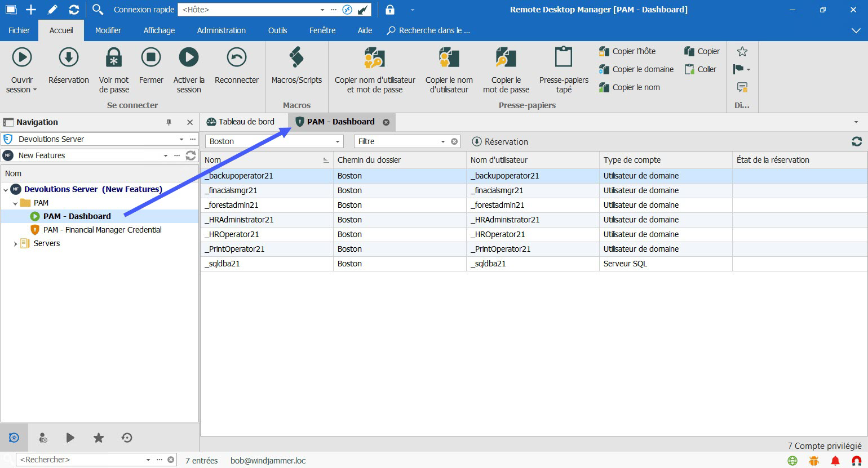The image size is (868, 468).
Task: Open the Devolutions Server data source dropdown
Action: tap(181, 139)
